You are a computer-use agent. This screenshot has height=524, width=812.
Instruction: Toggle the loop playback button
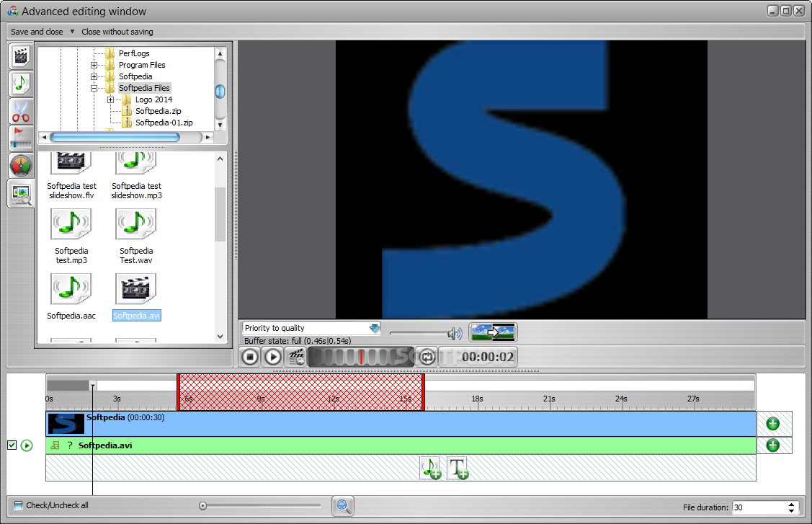point(427,357)
